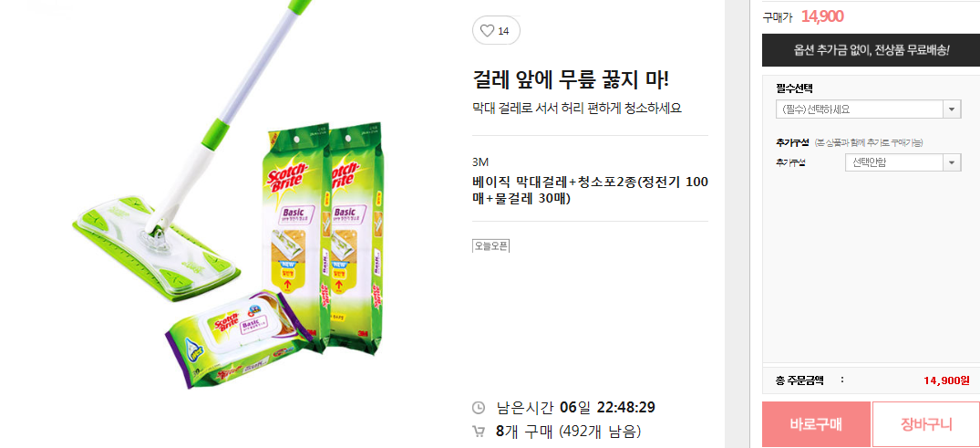Click the 베이직 막대걸레 product title
The width and height of the screenshot is (980, 448).
point(590,190)
